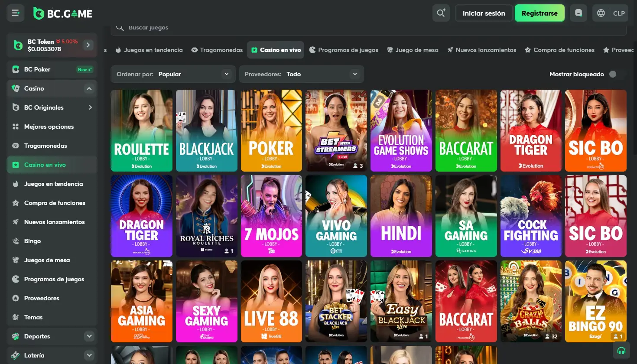Open headset live support icon
The image size is (637, 364).
(x=621, y=351)
